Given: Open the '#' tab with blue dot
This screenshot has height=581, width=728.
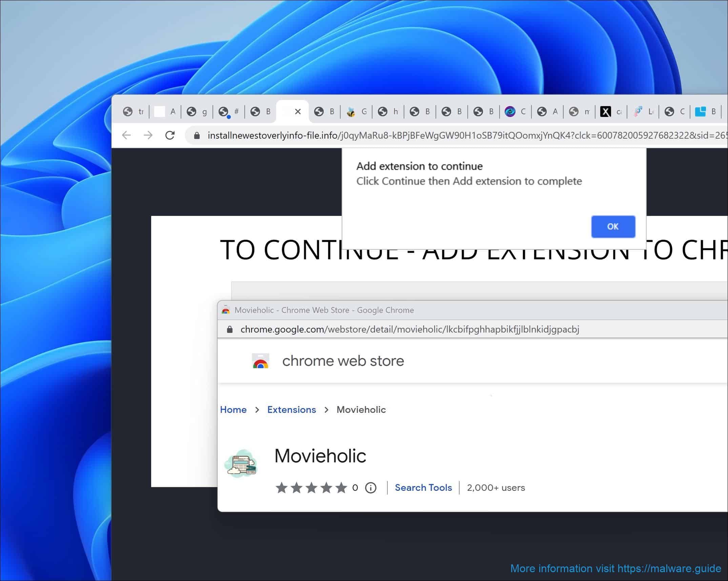Looking at the screenshot, I should [x=229, y=112].
